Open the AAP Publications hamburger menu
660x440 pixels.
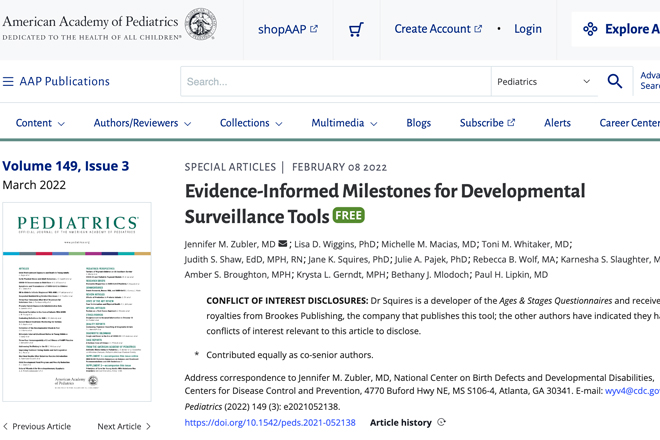(8, 81)
